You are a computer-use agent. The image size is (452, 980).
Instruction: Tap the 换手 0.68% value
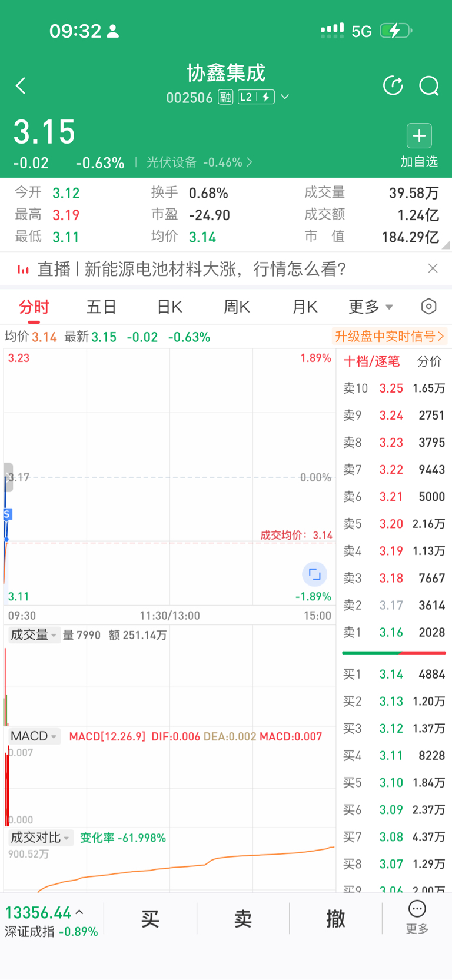(208, 193)
